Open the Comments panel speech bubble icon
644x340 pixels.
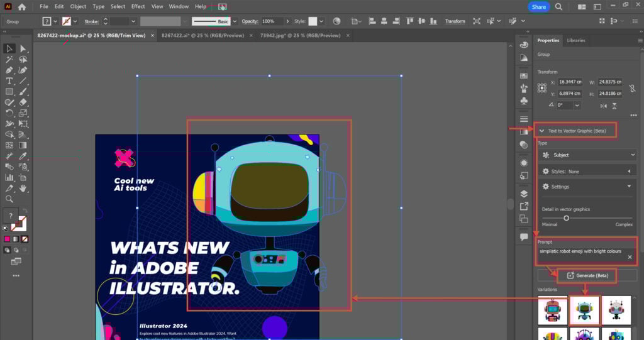click(524, 237)
